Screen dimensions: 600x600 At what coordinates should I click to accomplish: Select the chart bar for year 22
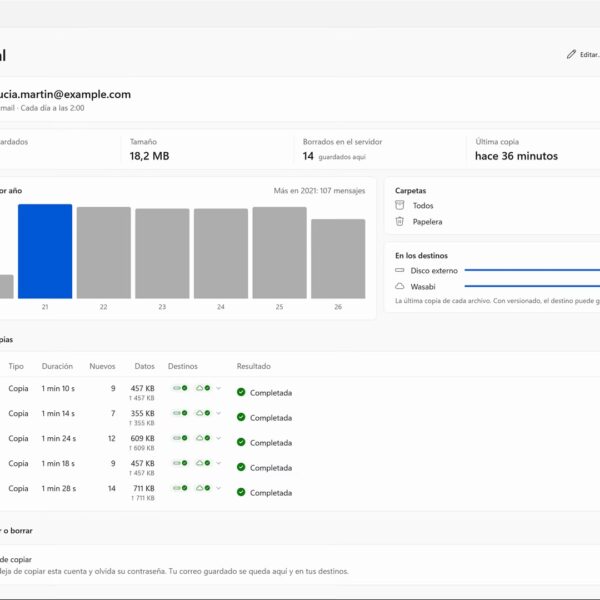pos(104,253)
